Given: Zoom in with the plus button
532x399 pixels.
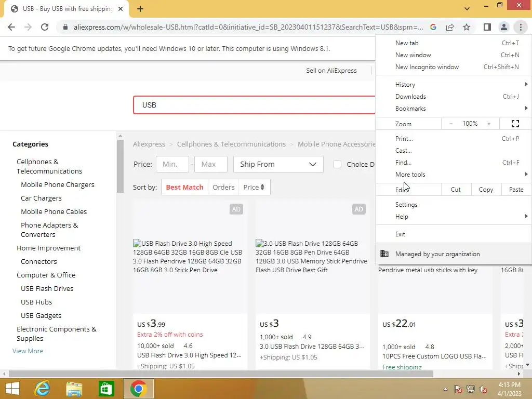Looking at the screenshot, I should 489,124.
